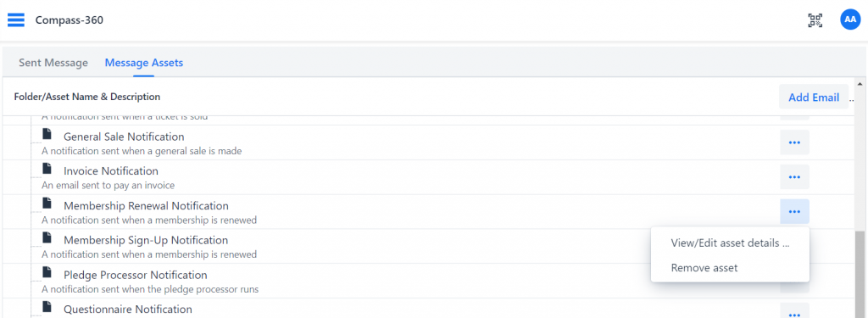Screen dimensions: 868x318
Task: Click the Membership Sign-Up Notification file icon
Action: (x=47, y=237)
